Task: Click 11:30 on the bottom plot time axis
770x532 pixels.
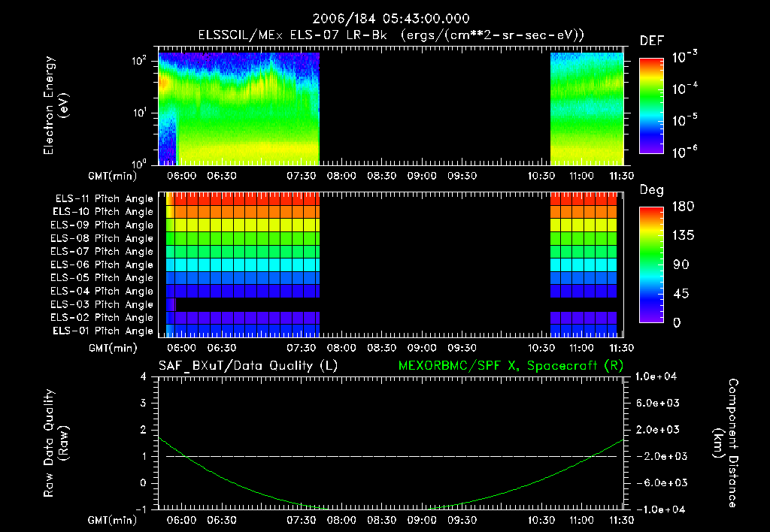Action: click(x=622, y=520)
